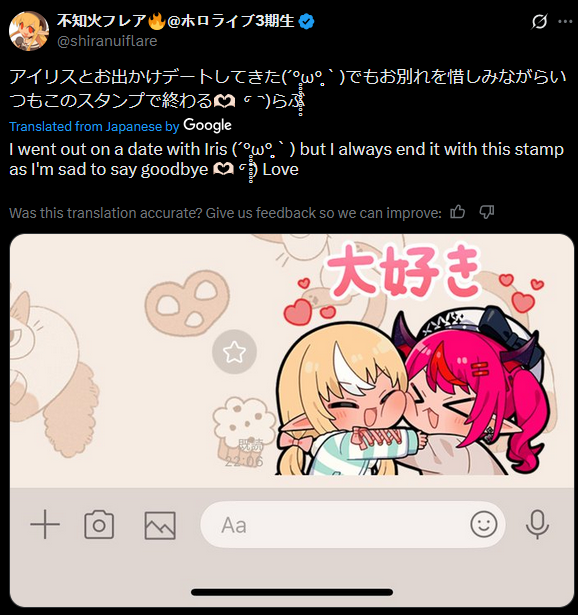The image size is (578, 615).
Task: Click the display name 不知火フレア
Action: point(102,21)
